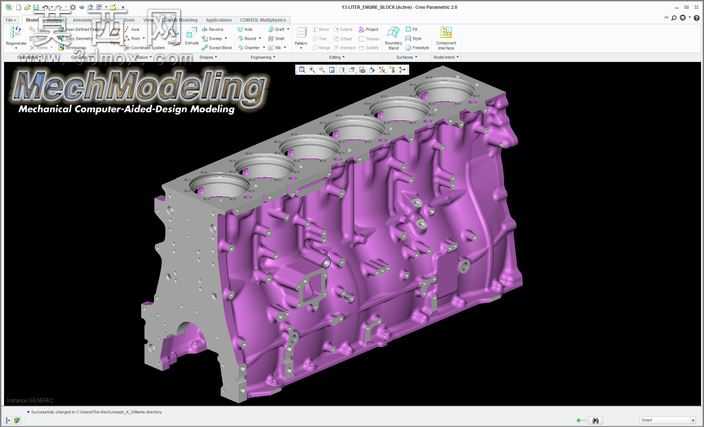Click the New file icon in quick access toolbar
This screenshot has height=427, width=704.
click(x=18, y=7)
